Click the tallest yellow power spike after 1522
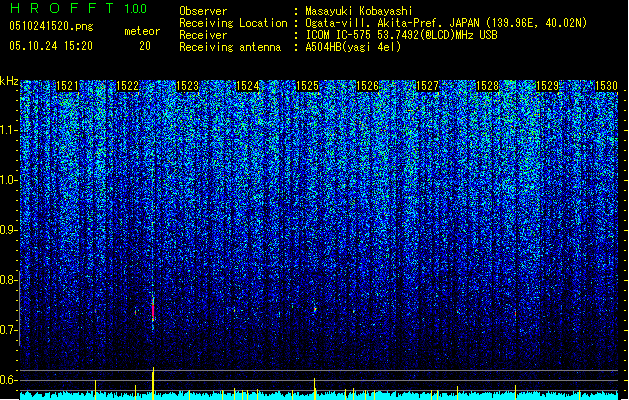 click(153, 383)
